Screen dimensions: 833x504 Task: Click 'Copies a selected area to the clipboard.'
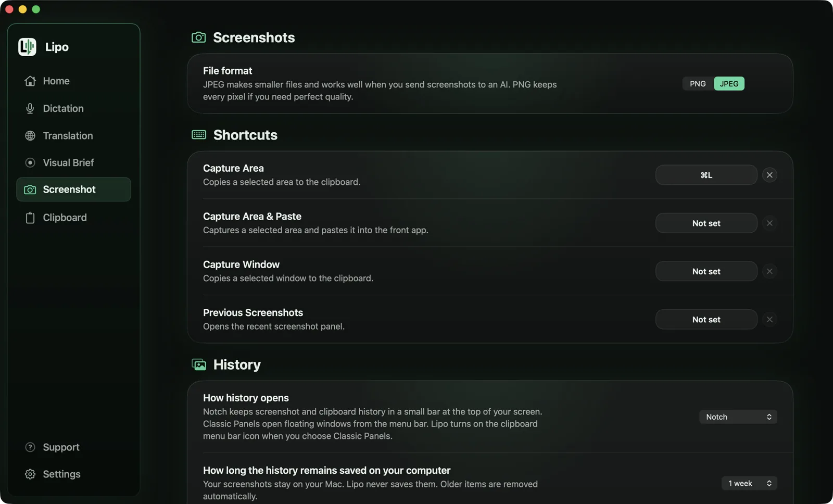[282, 182]
